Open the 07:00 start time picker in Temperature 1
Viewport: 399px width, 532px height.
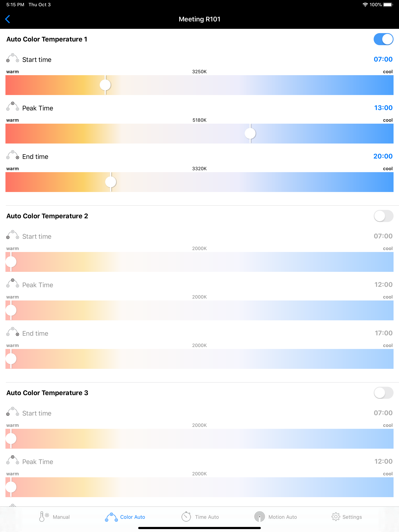tap(383, 59)
